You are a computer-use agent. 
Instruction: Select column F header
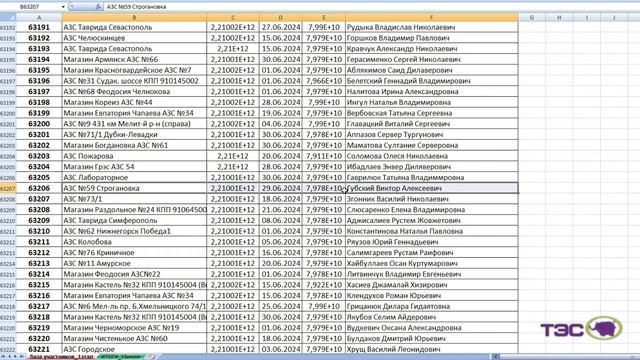[432, 17]
